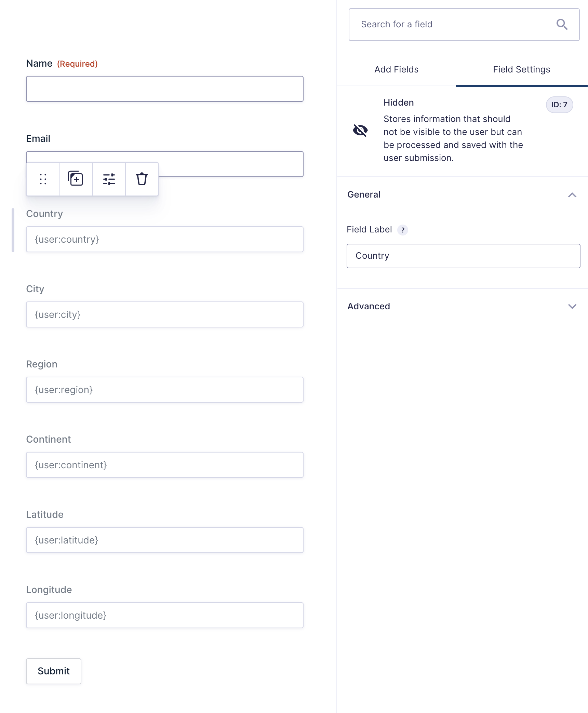The height and width of the screenshot is (713, 588).
Task: Collapse the General section
Action: click(x=572, y=195)
